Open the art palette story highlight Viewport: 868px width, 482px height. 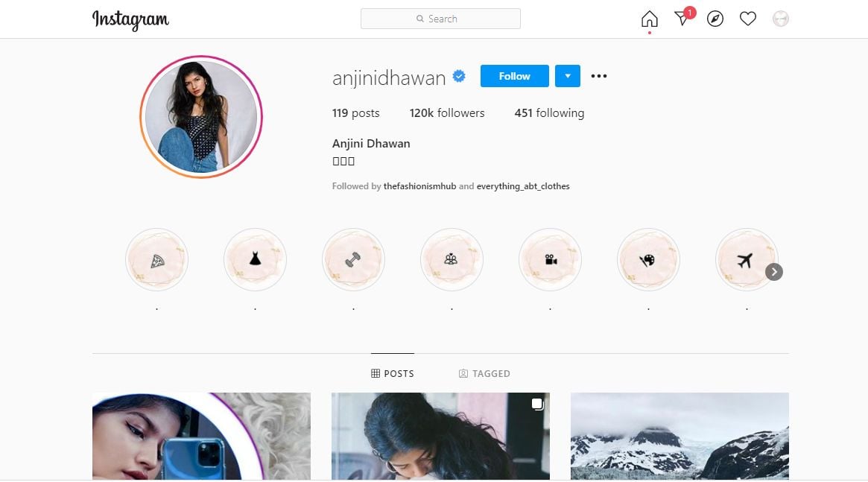pyautogui.click(x=648, y=259)
